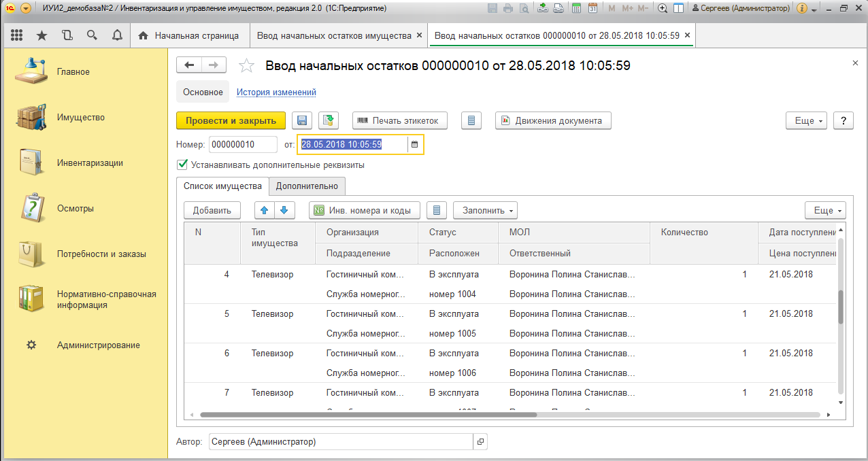Click the M memory button in title bar
Screen dimensions: 868x461
tap(612, 9)
